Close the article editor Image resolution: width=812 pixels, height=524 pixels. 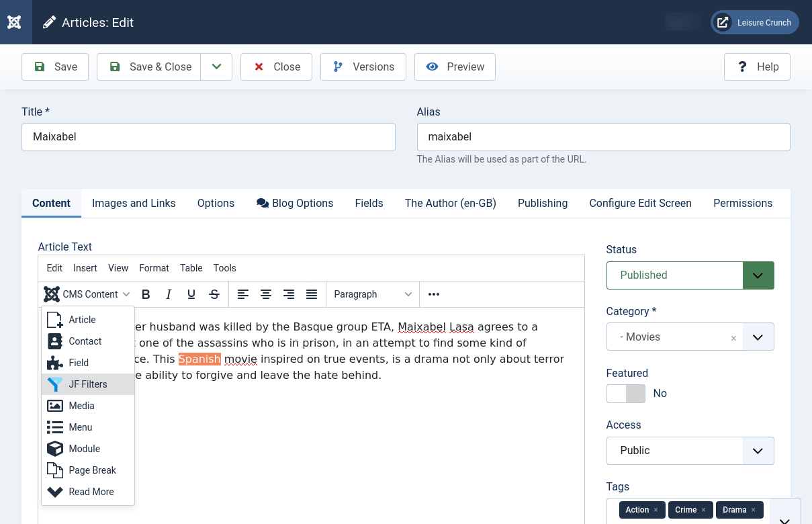click(x=276, y=67)
